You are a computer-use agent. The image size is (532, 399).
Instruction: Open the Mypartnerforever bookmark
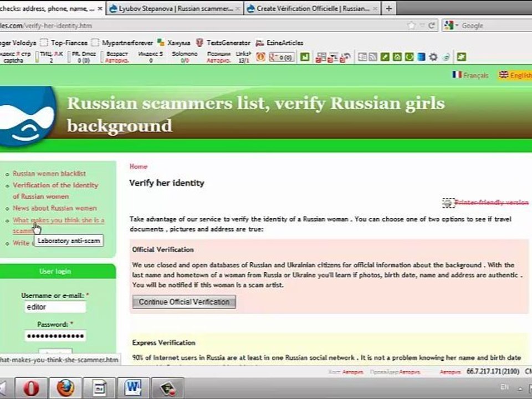(122, 43)
